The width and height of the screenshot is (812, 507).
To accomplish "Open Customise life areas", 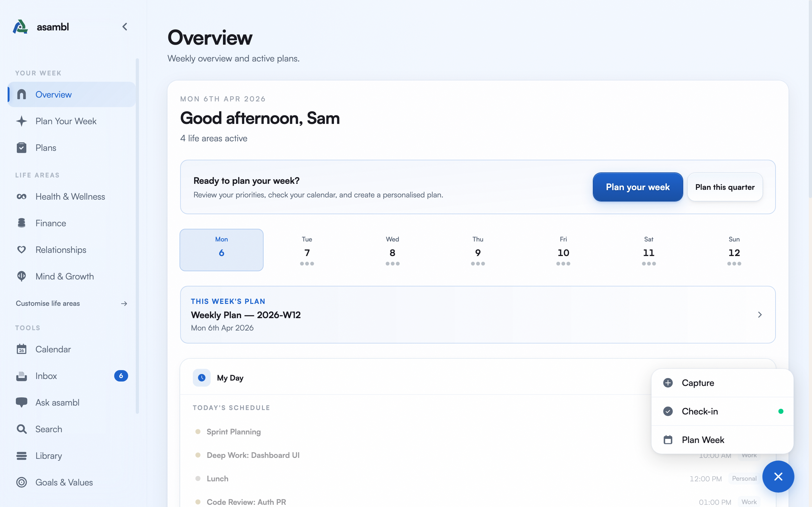I will [48, 303].
